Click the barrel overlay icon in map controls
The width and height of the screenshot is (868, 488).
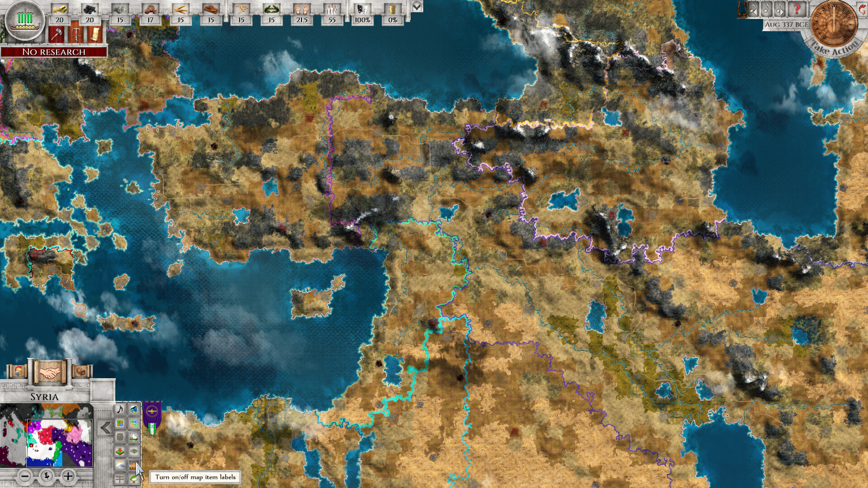pos(120,437)
